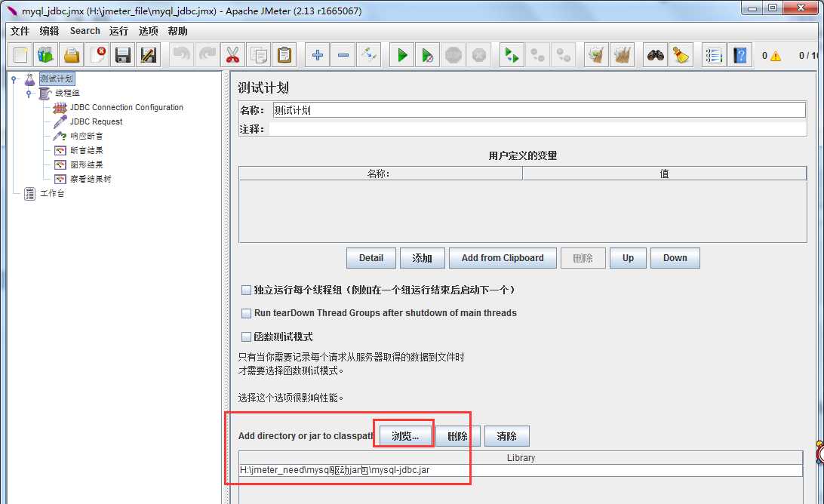Select 断言结果 tree item
824x504 pixels.
pyautogui.click(x=87, y=150)
